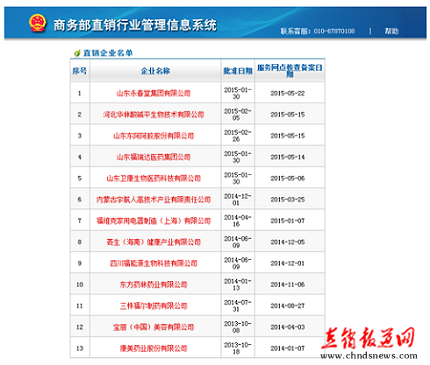Screen dimensions: 430x365
Task: Click approval date 2015-01-30 in row 4
Action: point(237,157)
